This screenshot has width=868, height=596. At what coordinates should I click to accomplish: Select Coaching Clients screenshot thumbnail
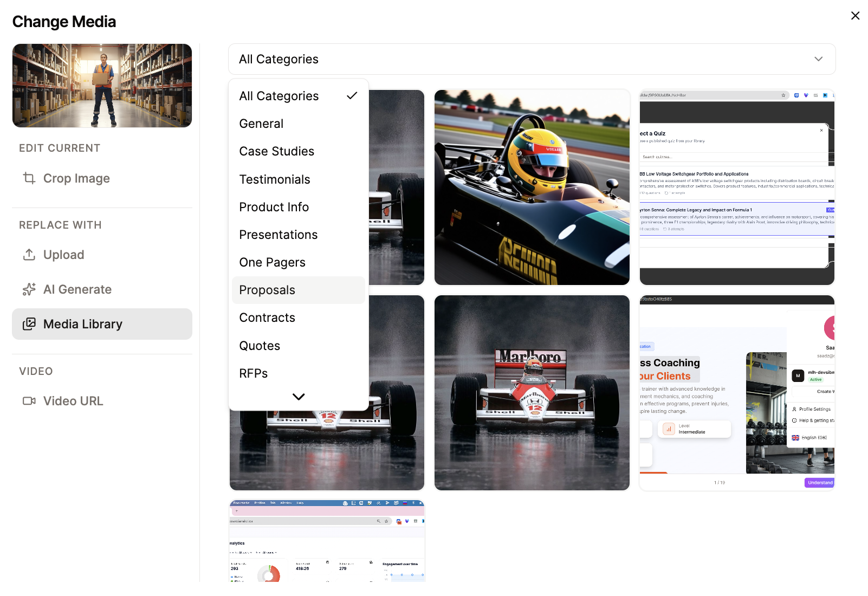(737, 393)
